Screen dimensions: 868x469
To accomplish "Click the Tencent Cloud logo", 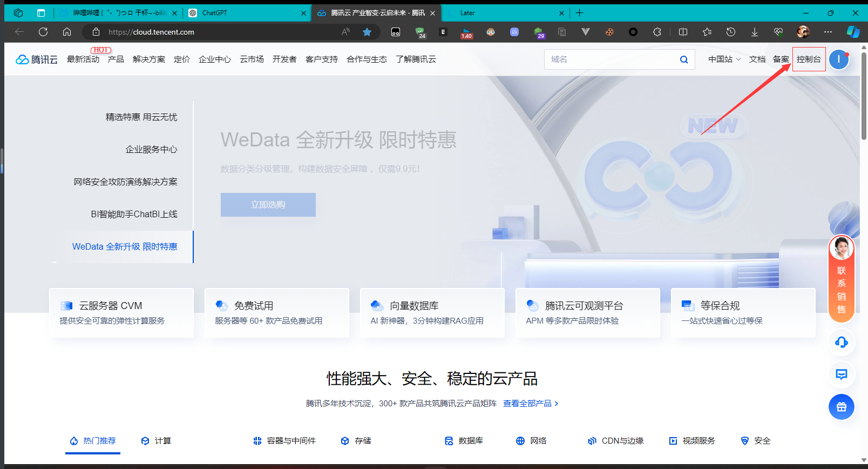I will 37,59.
